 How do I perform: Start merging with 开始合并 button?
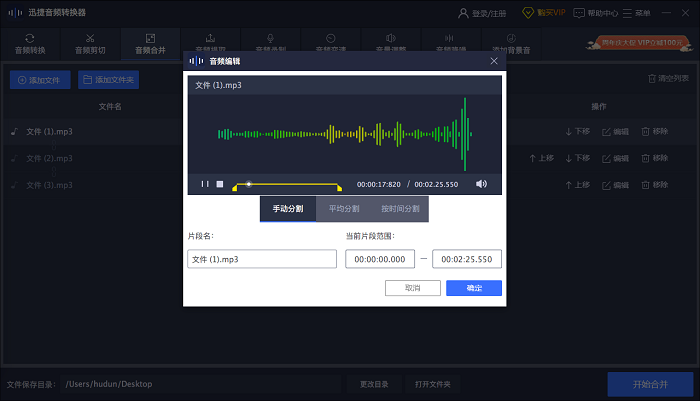pyautogui.click(x=650, y=384)
